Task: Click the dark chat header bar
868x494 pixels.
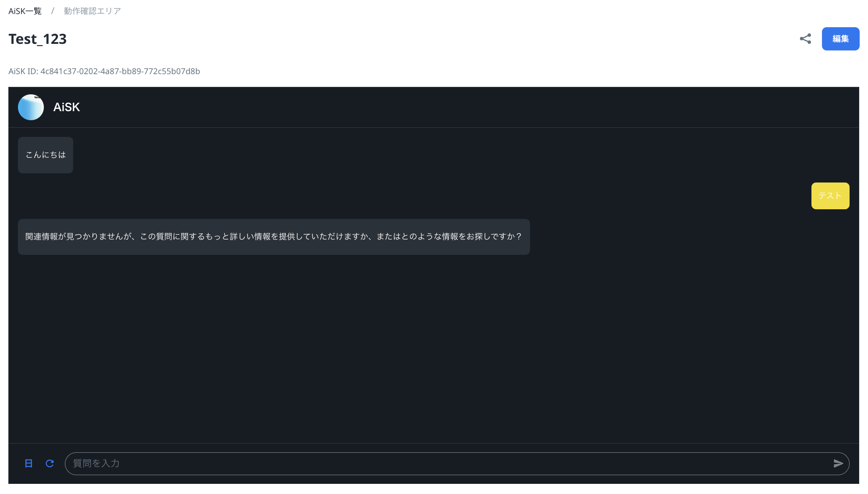Action: point(438,107)
